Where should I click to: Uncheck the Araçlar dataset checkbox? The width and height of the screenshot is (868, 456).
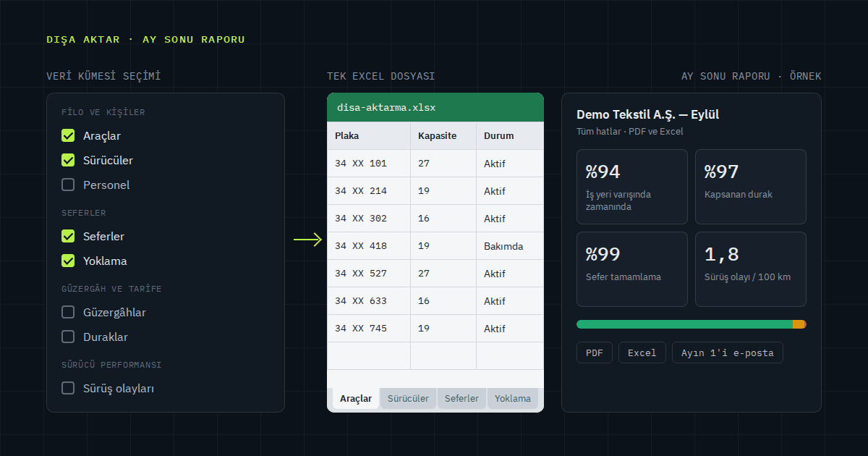pos(68,135)
